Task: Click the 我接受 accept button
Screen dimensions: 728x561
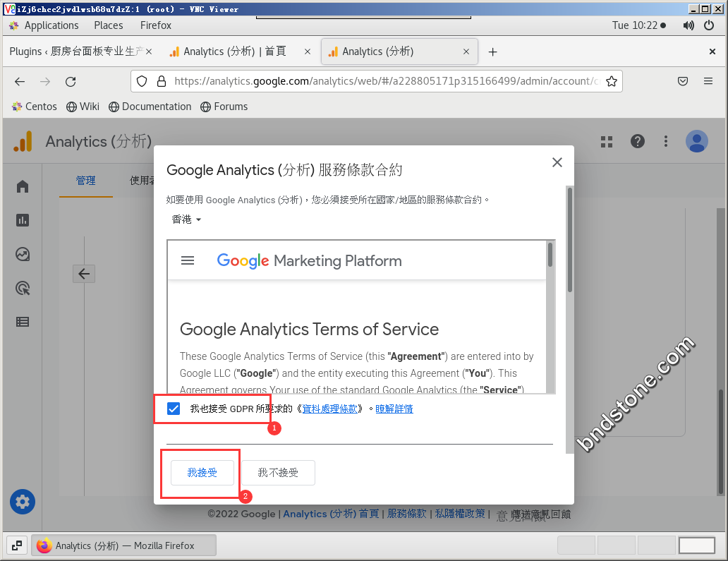Action: click(x=202, y=472)
